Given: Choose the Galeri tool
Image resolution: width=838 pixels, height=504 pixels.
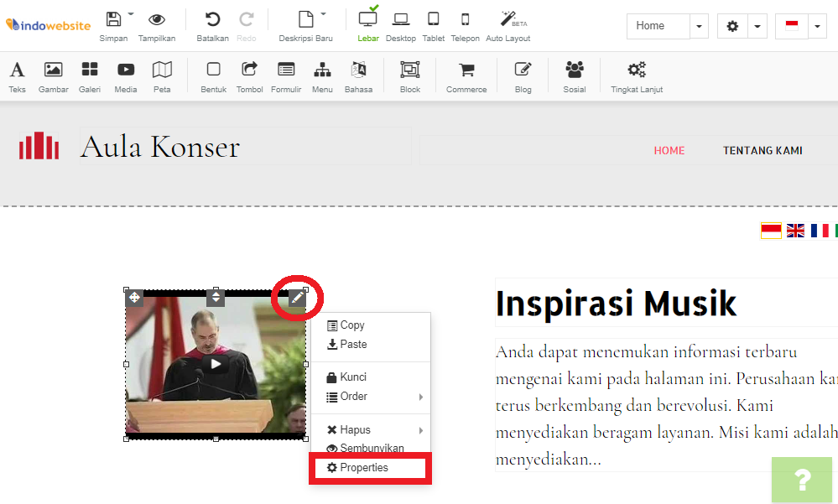Looking at the screenshot, I should (89, 70).
